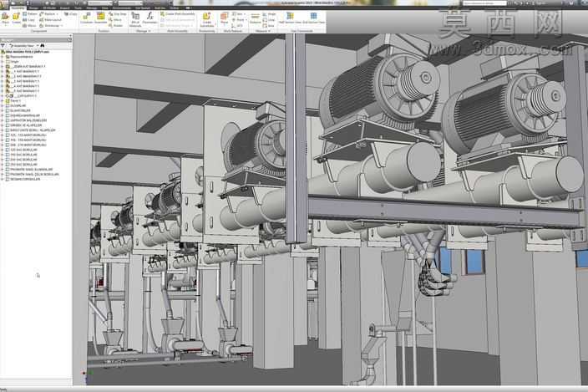Select the Shrinkwrap tool
The width and height of the screenshot is (588, 392).
(50, 26)
